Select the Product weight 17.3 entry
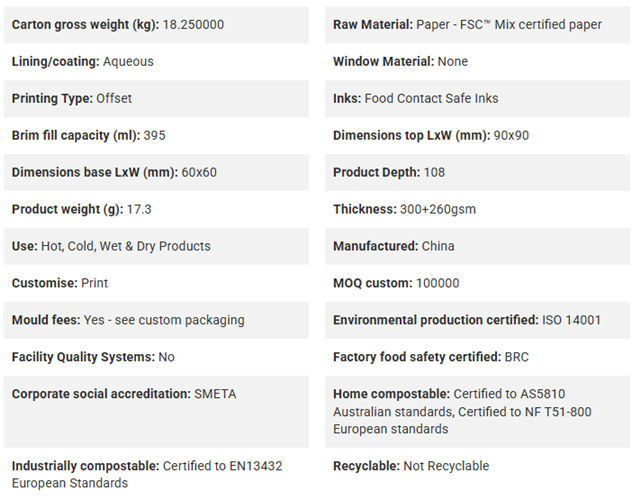The width and height of the screenshot is (640, 500). (156, 209)
